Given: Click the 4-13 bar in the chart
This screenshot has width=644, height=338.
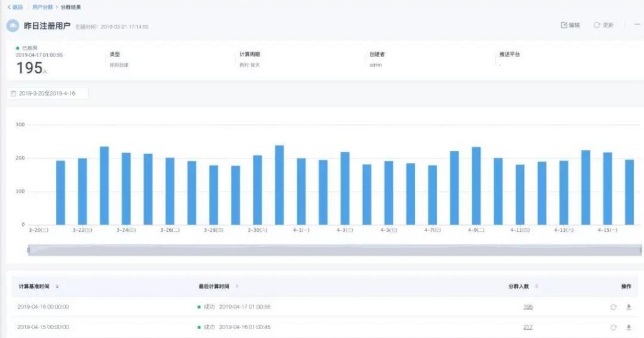Looking at the screenshot, I should click(564, 192).
